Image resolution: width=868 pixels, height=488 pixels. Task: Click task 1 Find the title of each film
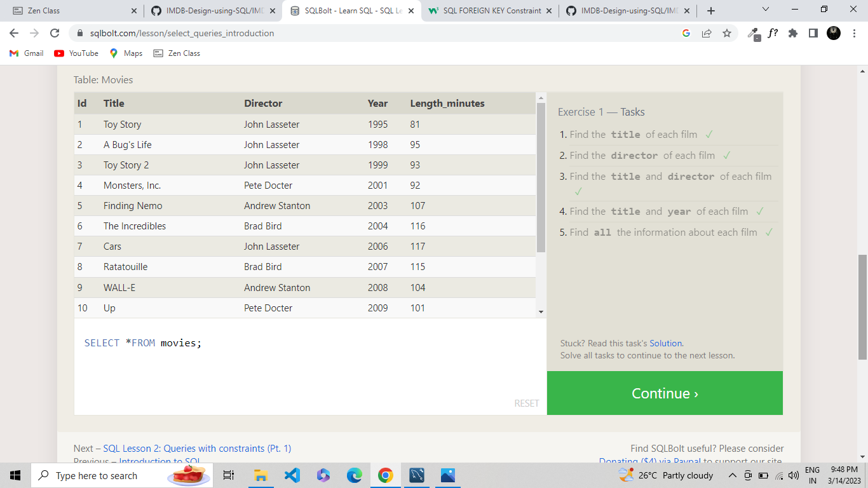[634, 135]
